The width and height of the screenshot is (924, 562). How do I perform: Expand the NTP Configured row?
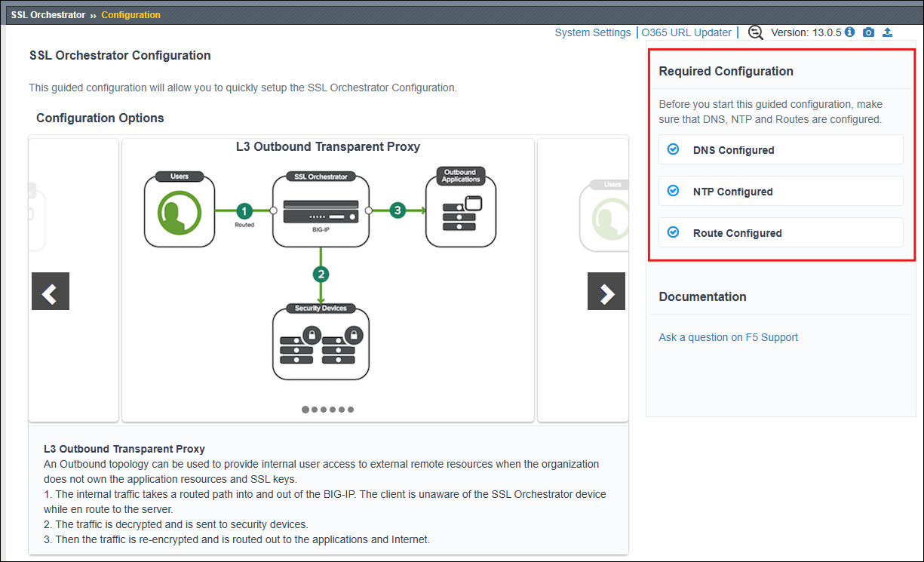tap(781, 191)
